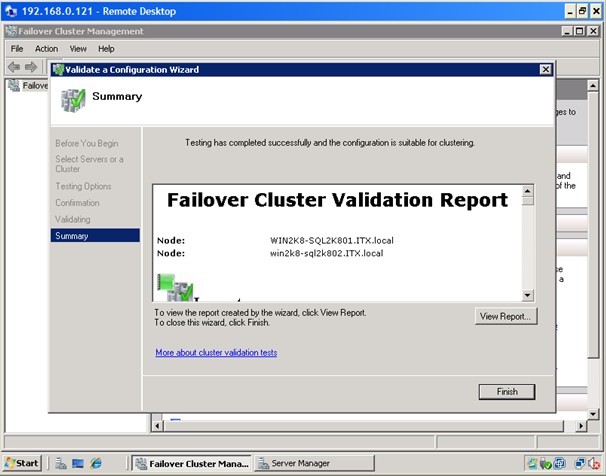Select Before You Begin wizard step
606x476 pixels.
(x=87, y=143)
